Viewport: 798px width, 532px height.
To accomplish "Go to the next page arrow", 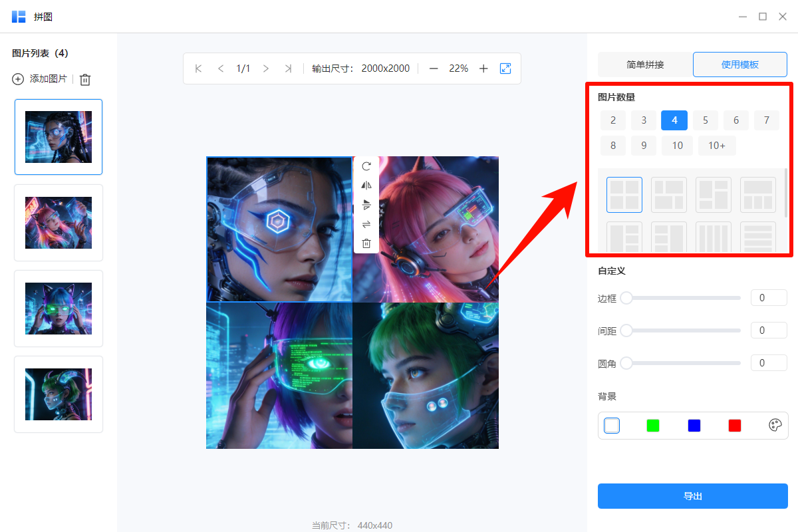I will (x=265, y=68).
